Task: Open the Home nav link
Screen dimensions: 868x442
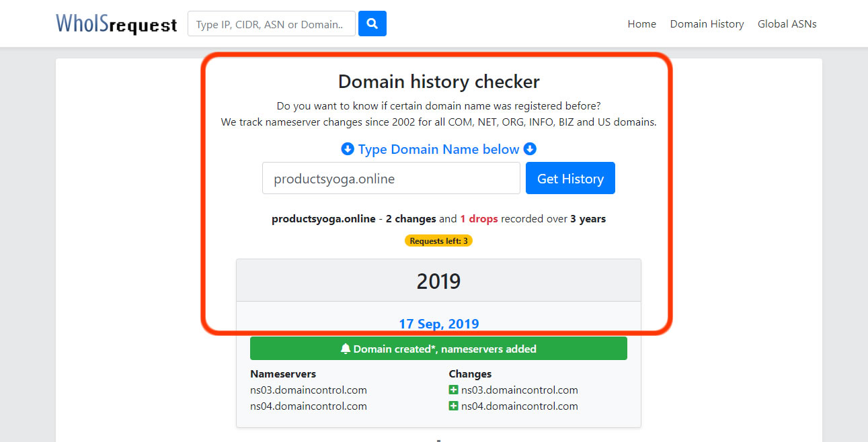Action: (x=642, y=24)
